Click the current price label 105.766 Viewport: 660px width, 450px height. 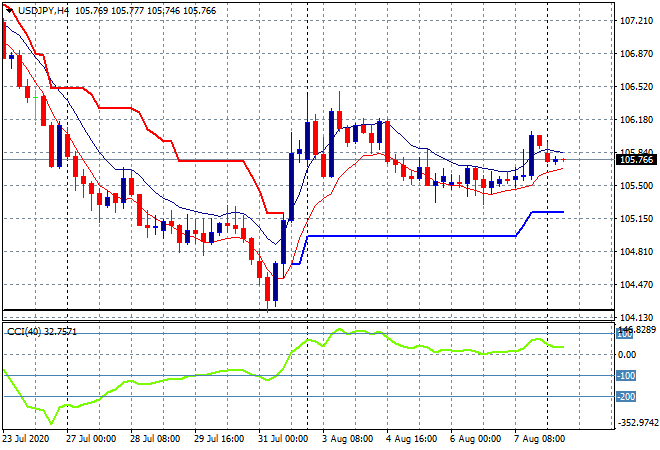(636, 160)
